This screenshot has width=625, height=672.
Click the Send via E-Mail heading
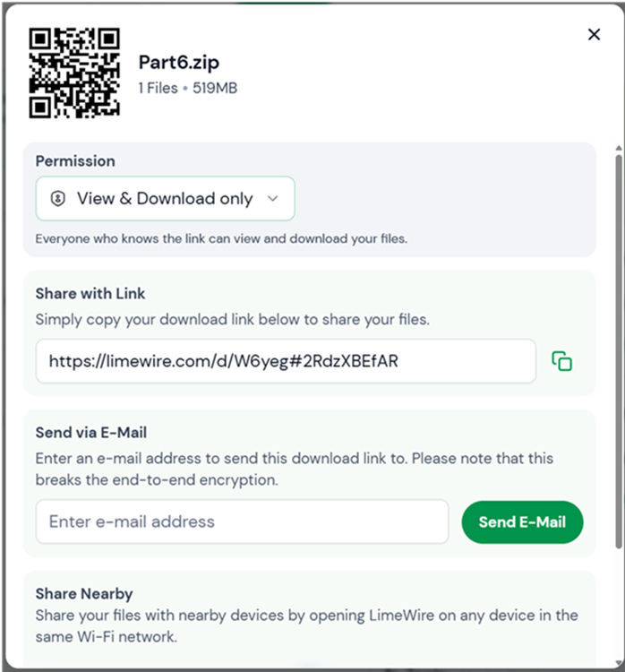(91, 433)
